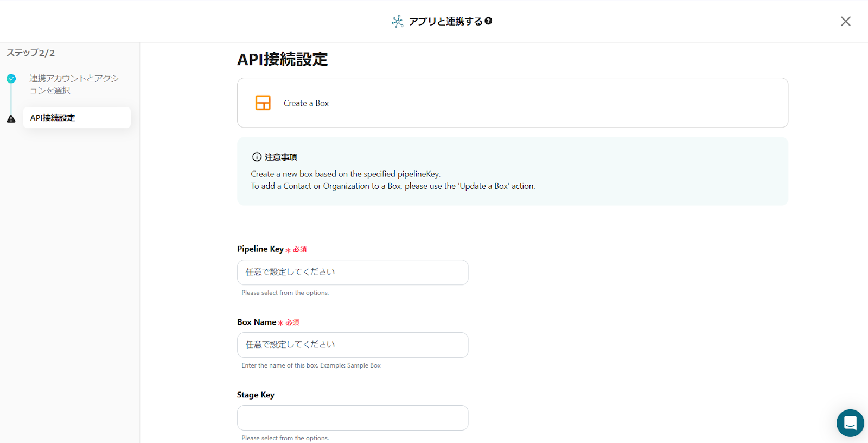Image resolution: width=868 pixels, height=443 pixels.
Task: Focus the Box Name input field
Action: (353, 345)
